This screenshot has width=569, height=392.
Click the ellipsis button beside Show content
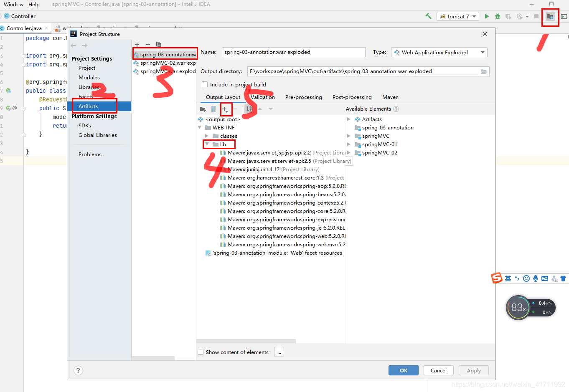279,352
